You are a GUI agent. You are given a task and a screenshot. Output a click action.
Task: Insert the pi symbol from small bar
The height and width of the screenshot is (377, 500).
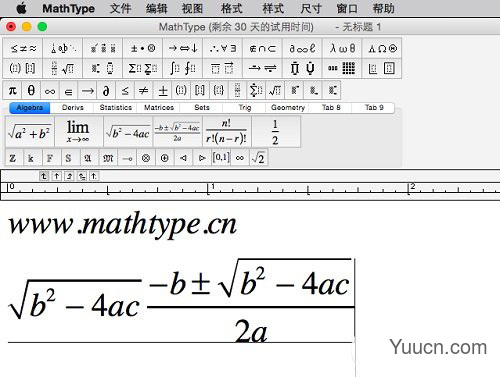point(12,90)
